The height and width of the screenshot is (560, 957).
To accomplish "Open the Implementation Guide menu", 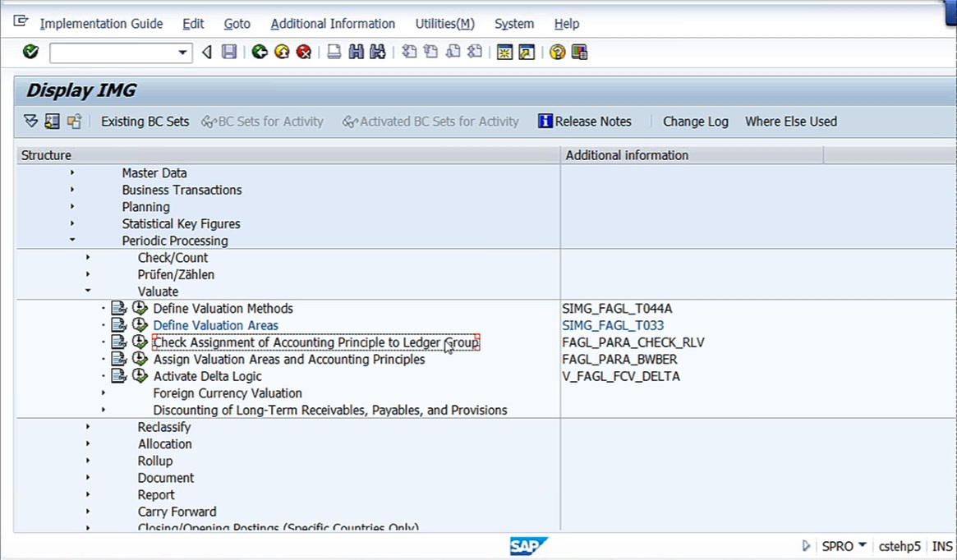I will click(101, 24).
